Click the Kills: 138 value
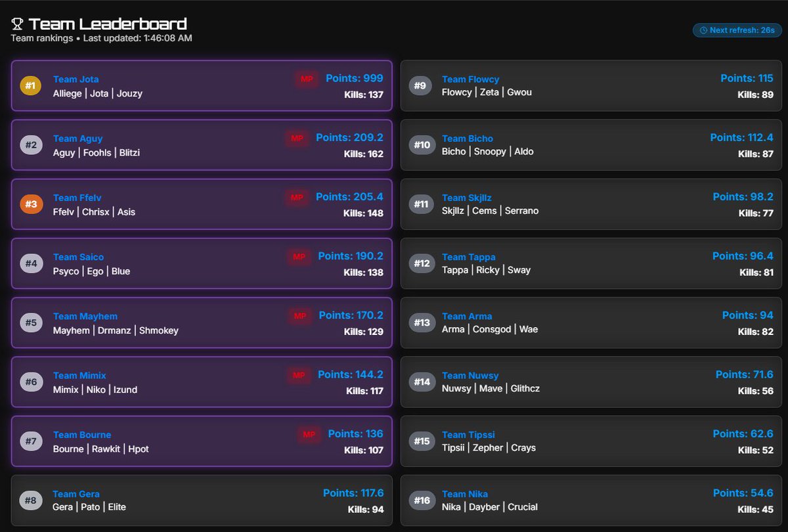The image size is (788, 532). click(x=363, y=272)
